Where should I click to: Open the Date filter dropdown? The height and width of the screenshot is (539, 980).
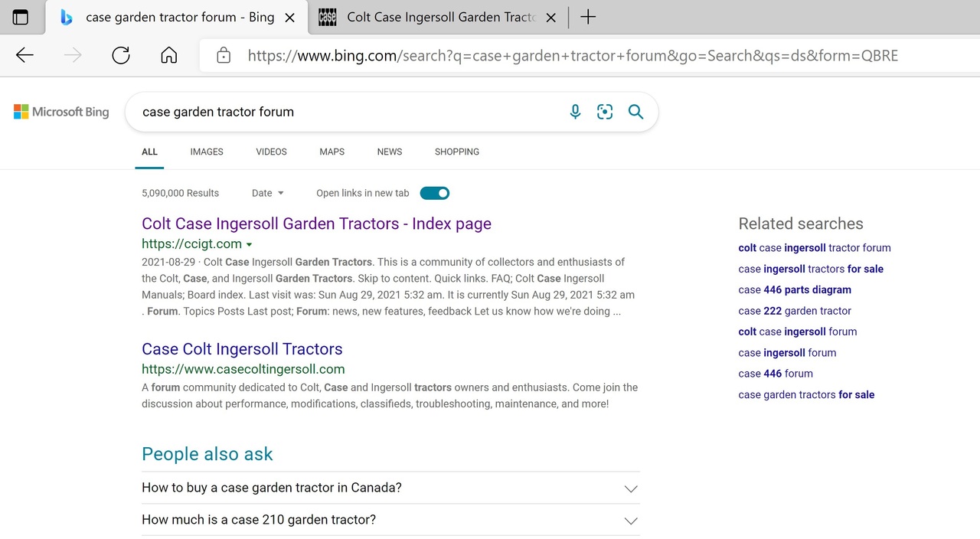pos(267,193)
